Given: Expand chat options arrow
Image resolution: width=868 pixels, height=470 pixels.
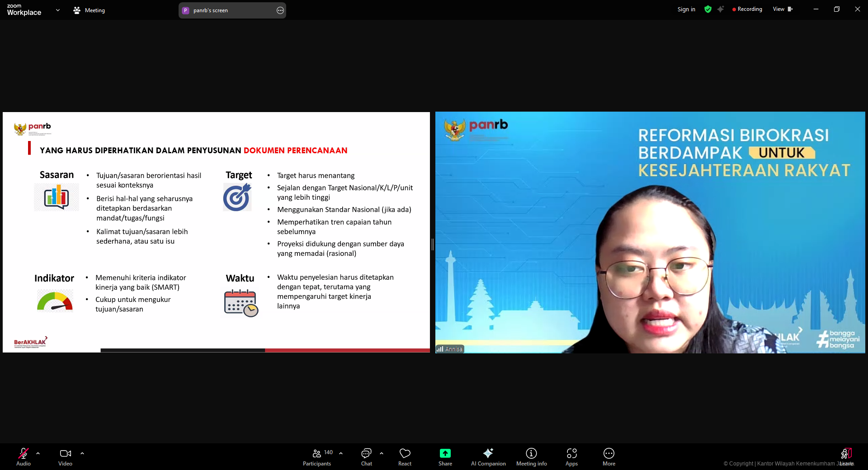Looking at the screenshot, I should [382, 453].
